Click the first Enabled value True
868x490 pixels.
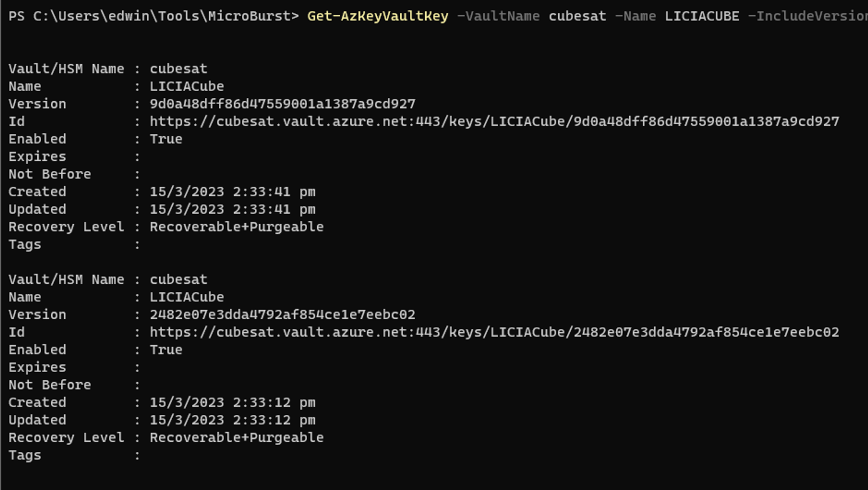pyautogui.click(x=166, y=139)
